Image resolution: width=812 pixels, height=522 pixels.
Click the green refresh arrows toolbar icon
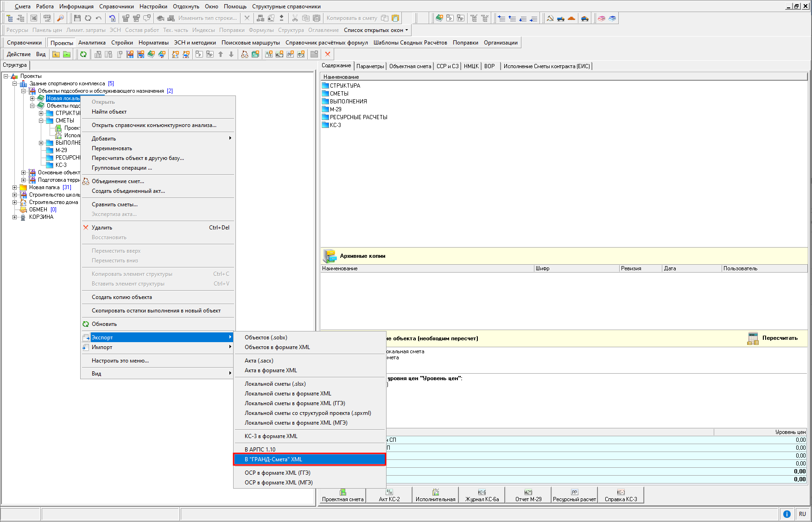coord(83,54)
